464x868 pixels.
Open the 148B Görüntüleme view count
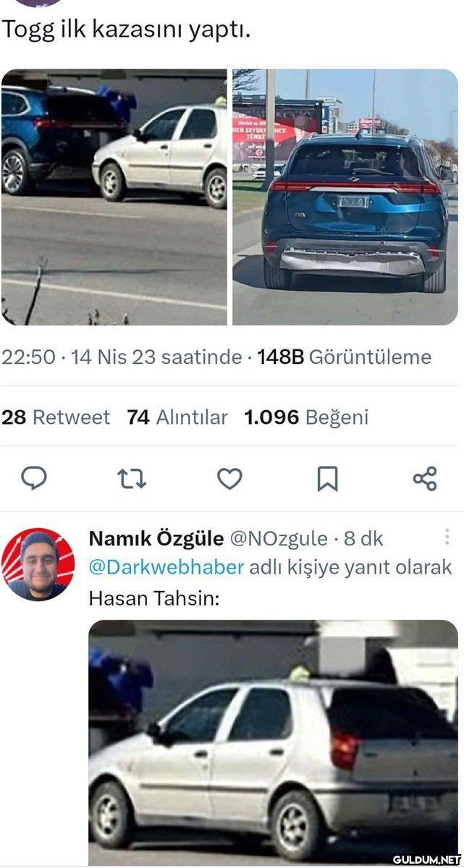[x=345, y=357]
